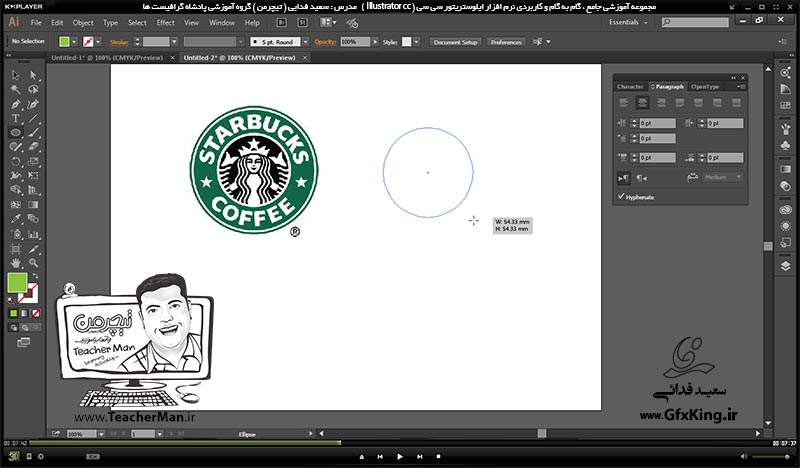The height and width of the screenshot is (468, 800).
Task: Open the File menu
Action: pyautogui.click(x=36, y=22)
